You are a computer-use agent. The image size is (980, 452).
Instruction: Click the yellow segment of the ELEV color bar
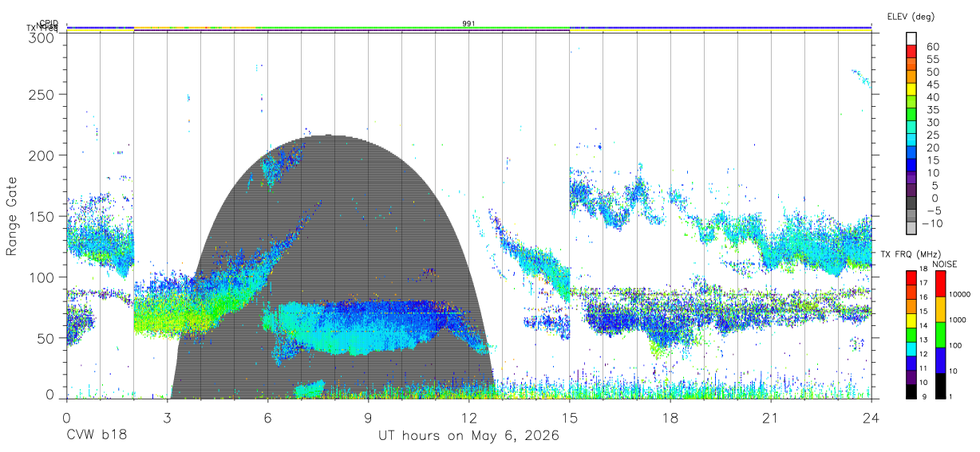(x=912, y=88)
